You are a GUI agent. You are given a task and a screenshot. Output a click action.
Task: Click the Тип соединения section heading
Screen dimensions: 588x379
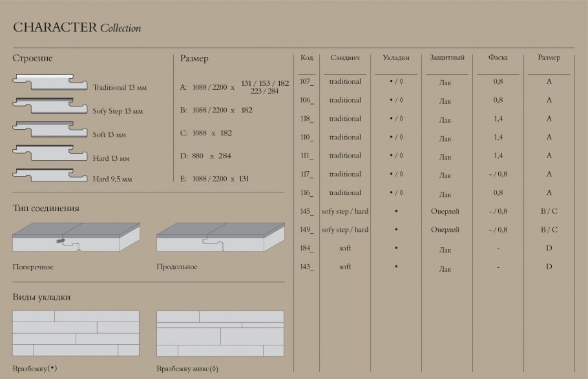46,209
